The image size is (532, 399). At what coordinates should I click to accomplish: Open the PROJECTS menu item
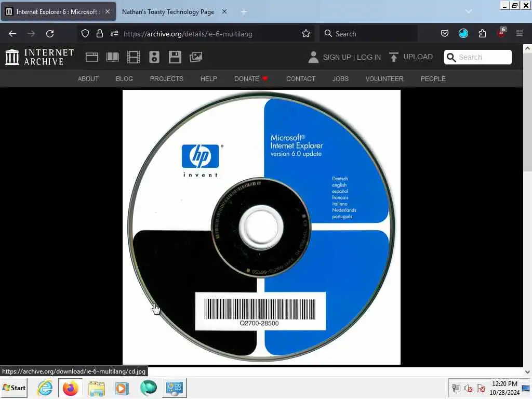tap(167, 79)
